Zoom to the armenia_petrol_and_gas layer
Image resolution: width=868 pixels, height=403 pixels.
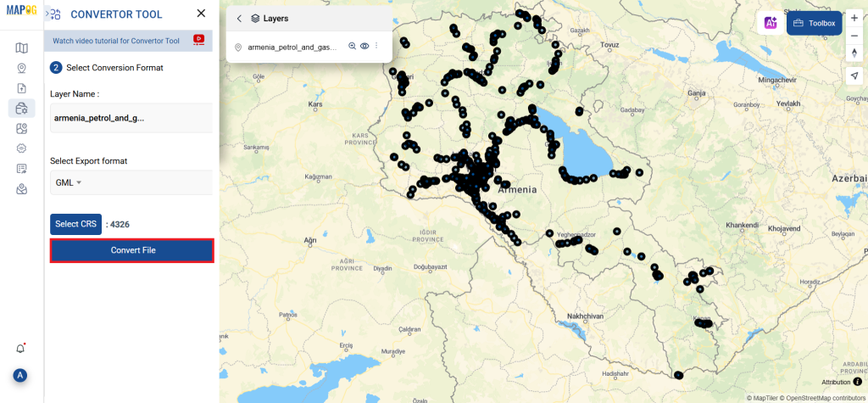352,47
